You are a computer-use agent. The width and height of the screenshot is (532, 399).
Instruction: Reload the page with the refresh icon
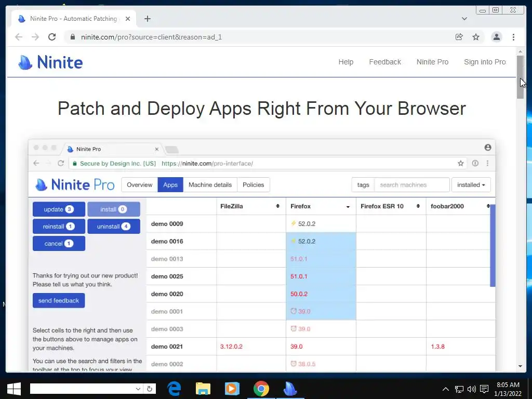pyautogui.click(x=52, y=37)
